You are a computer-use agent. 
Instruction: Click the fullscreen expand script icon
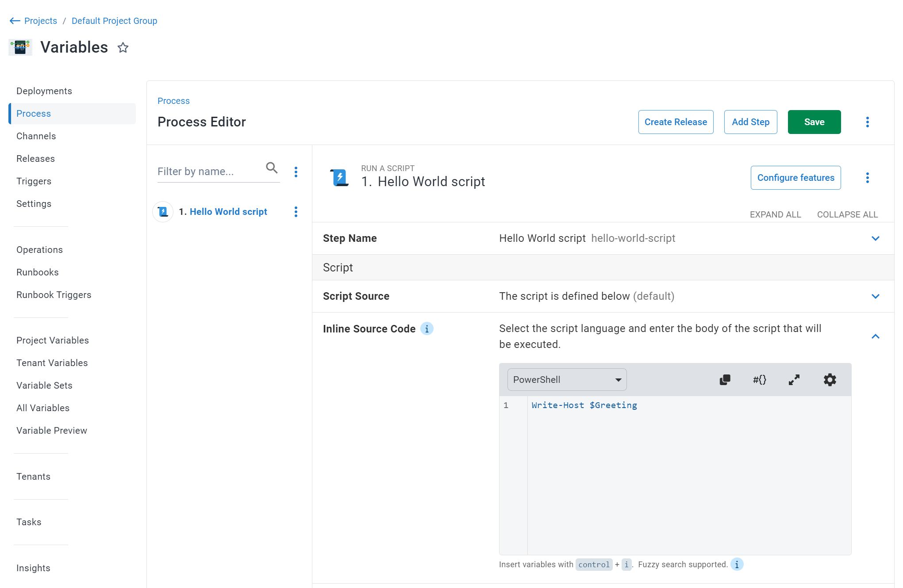795,379
